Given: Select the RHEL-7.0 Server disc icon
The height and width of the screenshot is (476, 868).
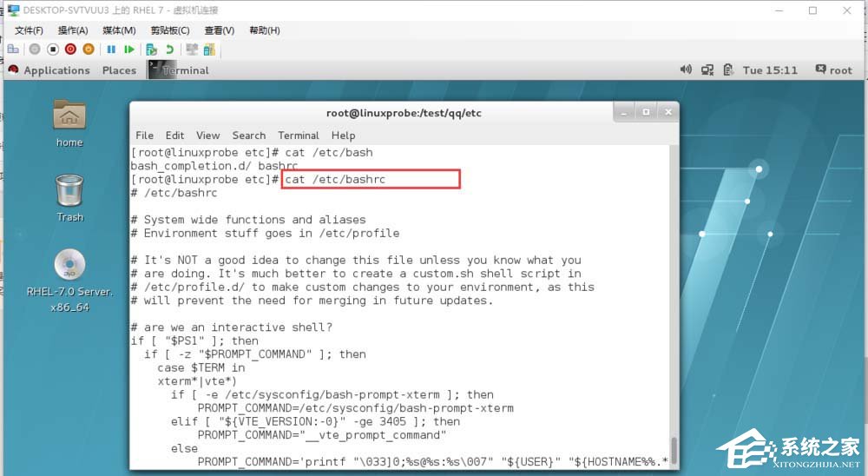Looking at the screenshot, I should (69, 281).
